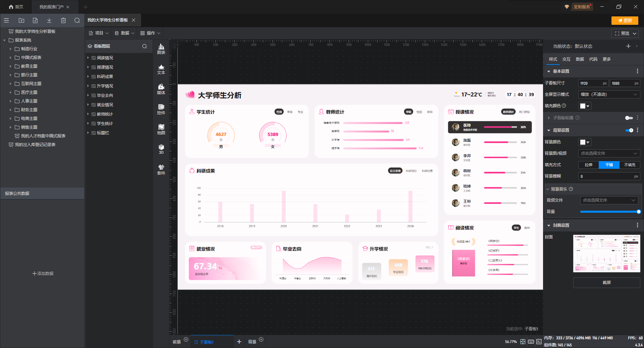Open the 背景颜色 color swatch

tap(585, 142)
